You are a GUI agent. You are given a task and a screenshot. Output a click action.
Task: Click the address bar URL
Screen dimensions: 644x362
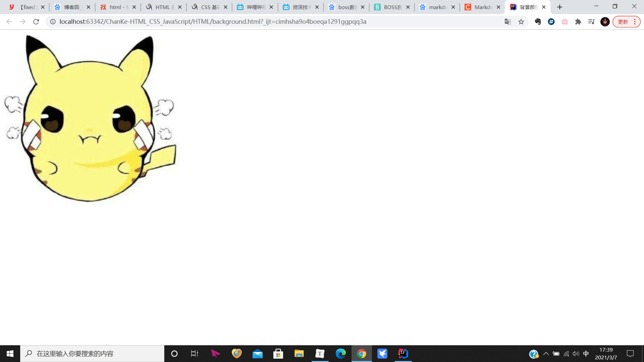213,22
